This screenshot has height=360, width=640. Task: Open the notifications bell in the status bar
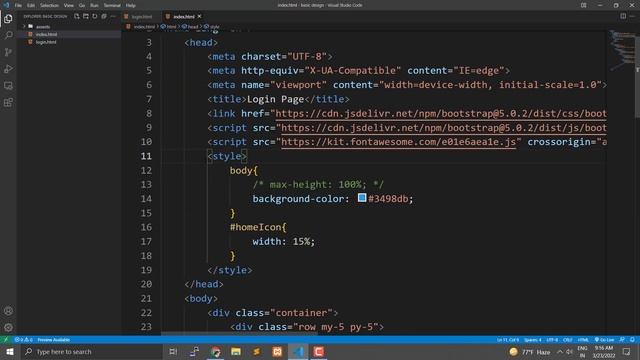pyautogui.click(x=632, y=340)
